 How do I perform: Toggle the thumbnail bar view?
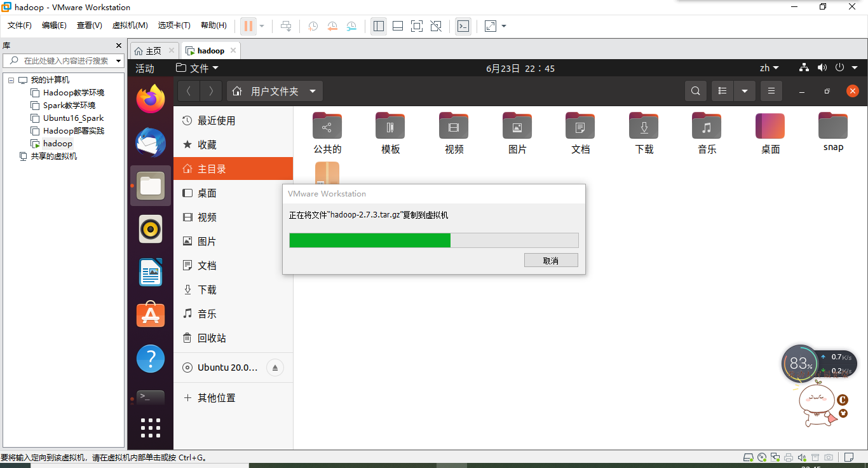tap(398, 26)
